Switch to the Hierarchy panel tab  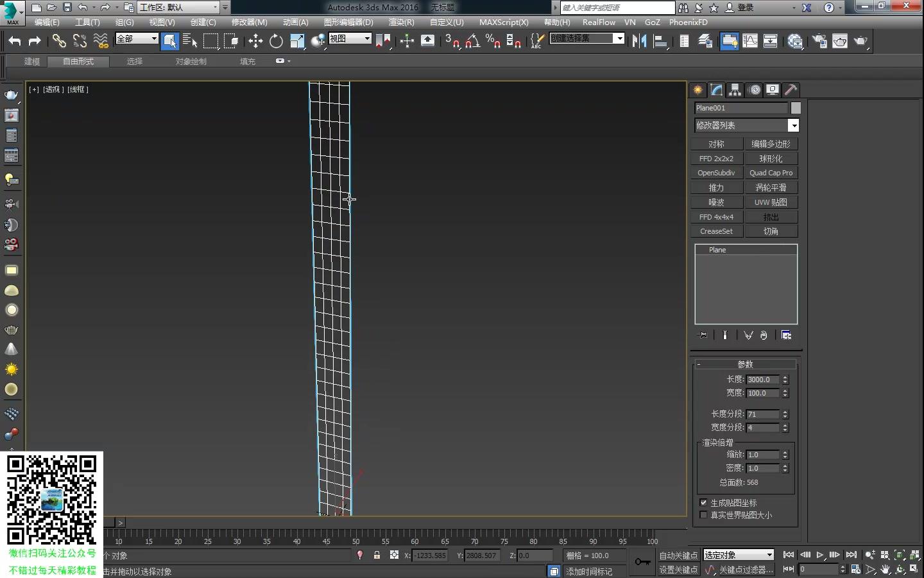pyautogui.click(x=735, y=90)
